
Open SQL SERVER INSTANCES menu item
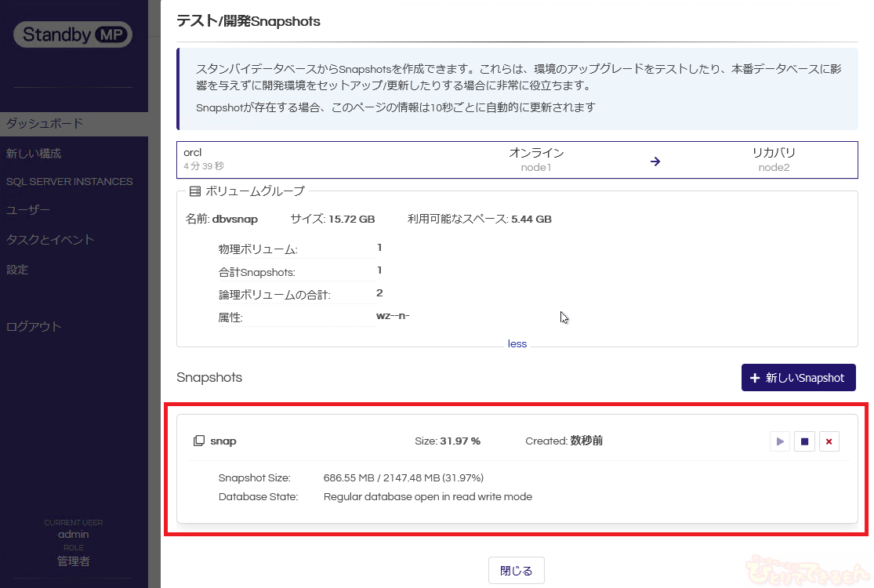[69, 181]
